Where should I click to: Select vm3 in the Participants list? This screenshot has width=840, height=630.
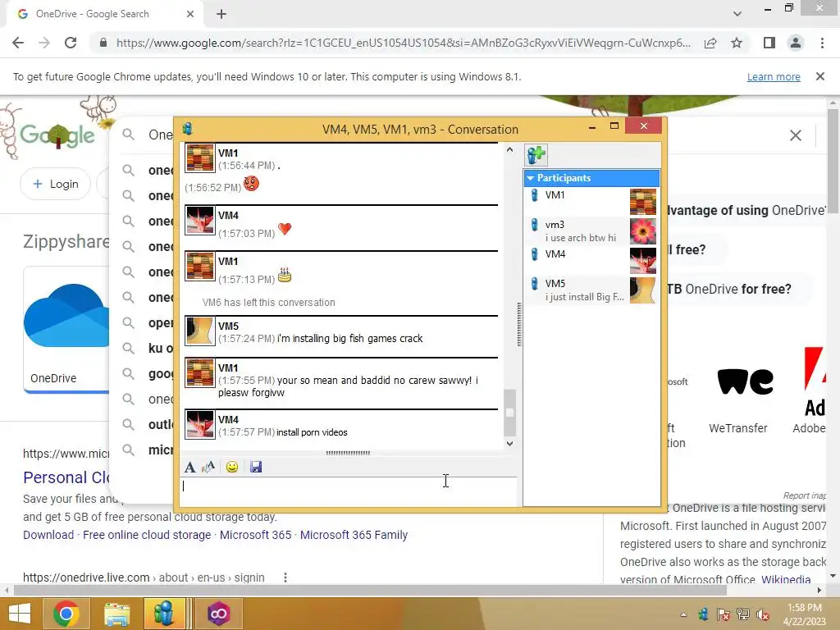click(x=591, y=231)
